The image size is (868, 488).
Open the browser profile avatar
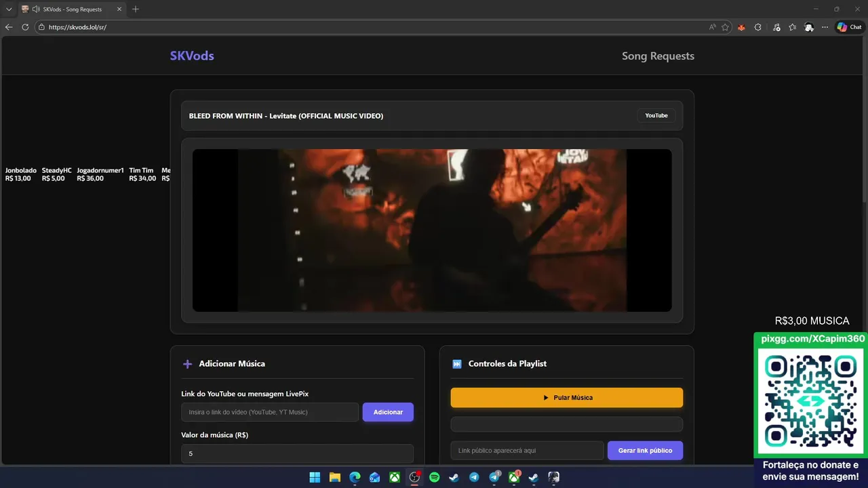[809, 27]
